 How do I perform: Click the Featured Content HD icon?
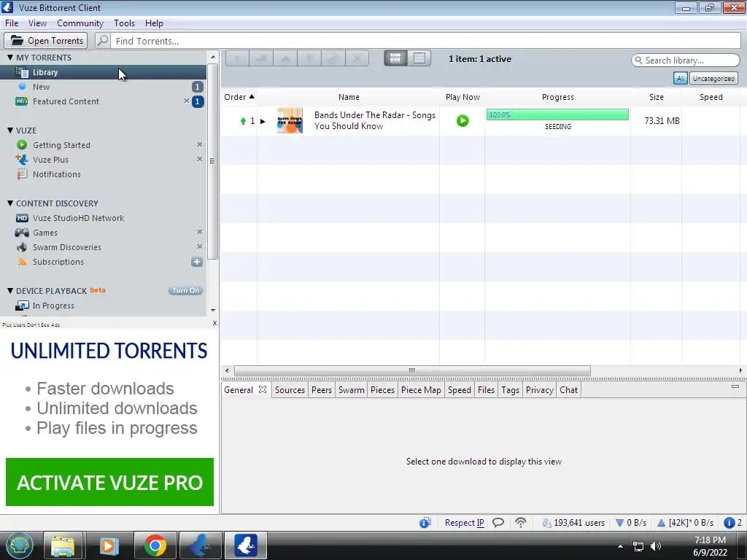[21, 101]
